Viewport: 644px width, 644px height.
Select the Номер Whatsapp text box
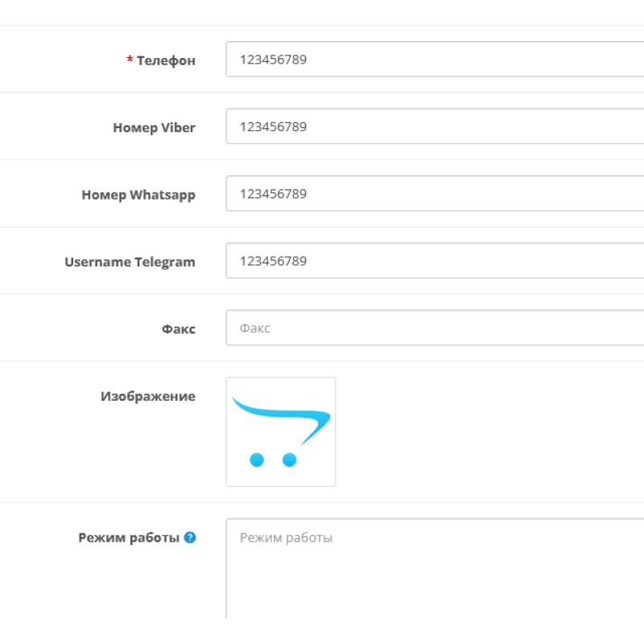click(x=435, y=194)
